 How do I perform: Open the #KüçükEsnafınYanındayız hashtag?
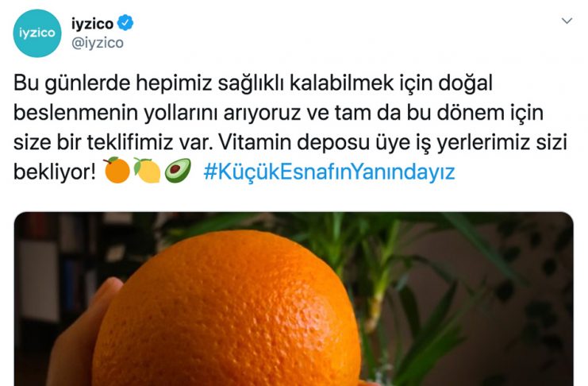329,172
